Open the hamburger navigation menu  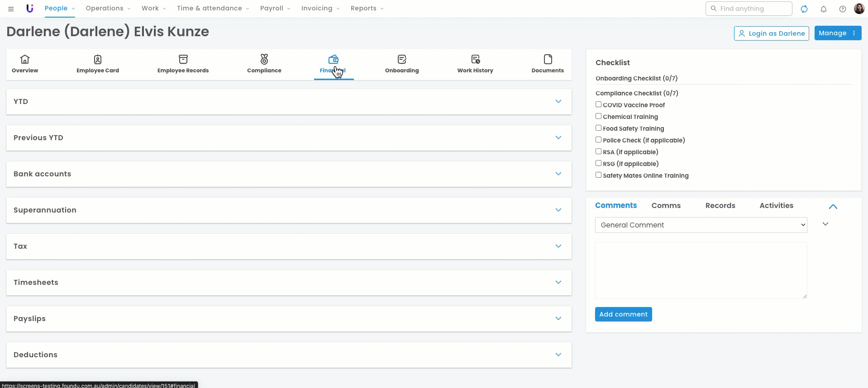click(11, 9)
